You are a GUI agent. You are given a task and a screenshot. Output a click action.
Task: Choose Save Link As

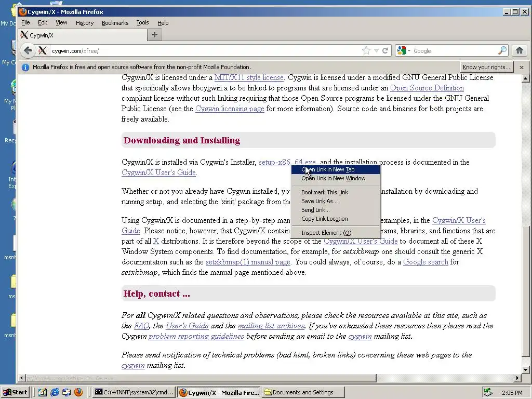click(336, 201)
